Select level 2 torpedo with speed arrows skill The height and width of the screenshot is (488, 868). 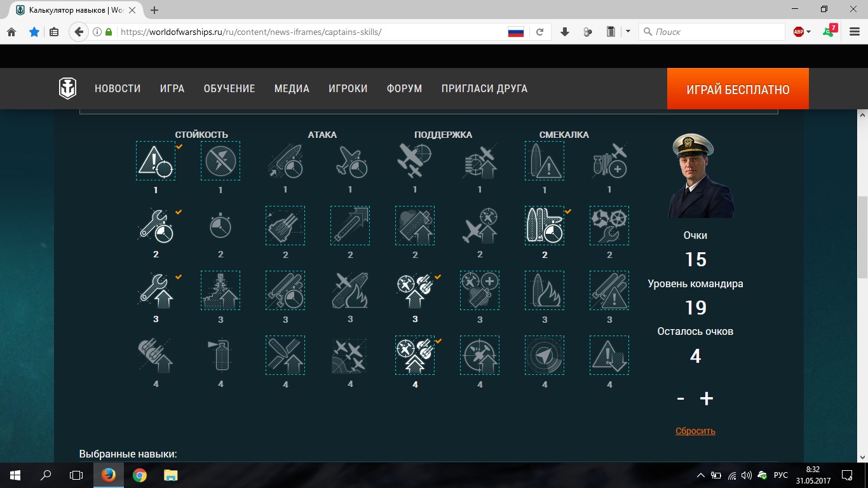[350, 226]
